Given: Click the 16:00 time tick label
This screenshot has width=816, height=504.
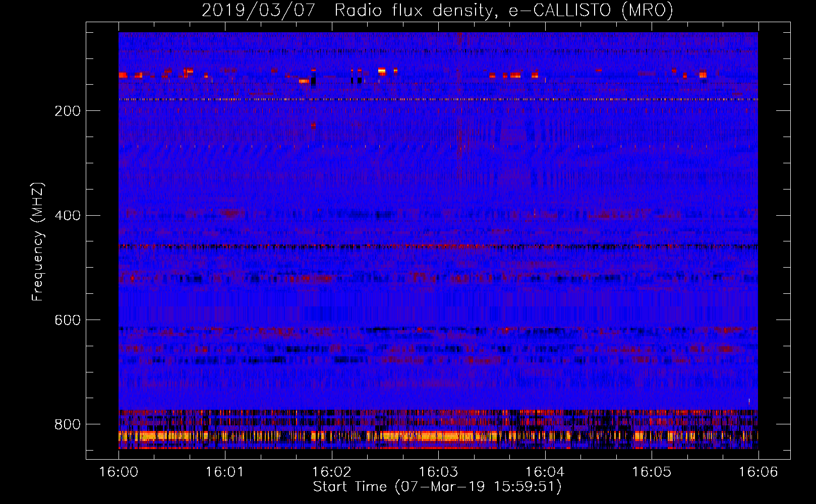Looking at the screenshot, I should point(119,472).
